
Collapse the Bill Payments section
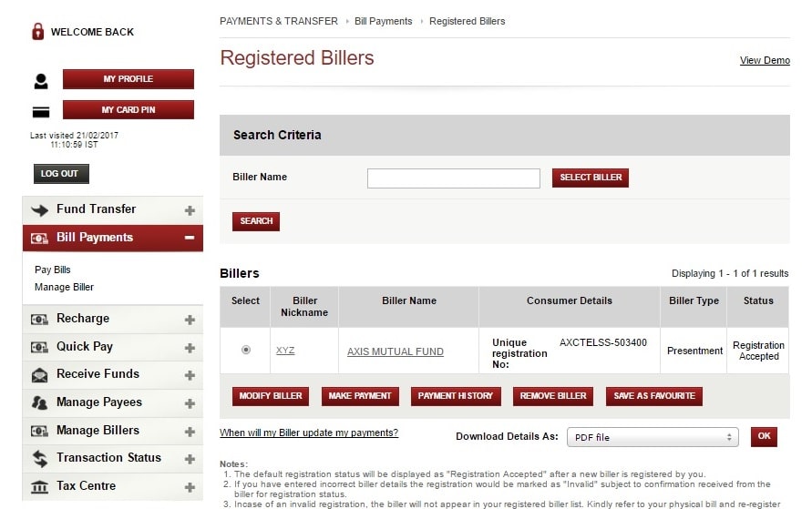coord(190,238)
